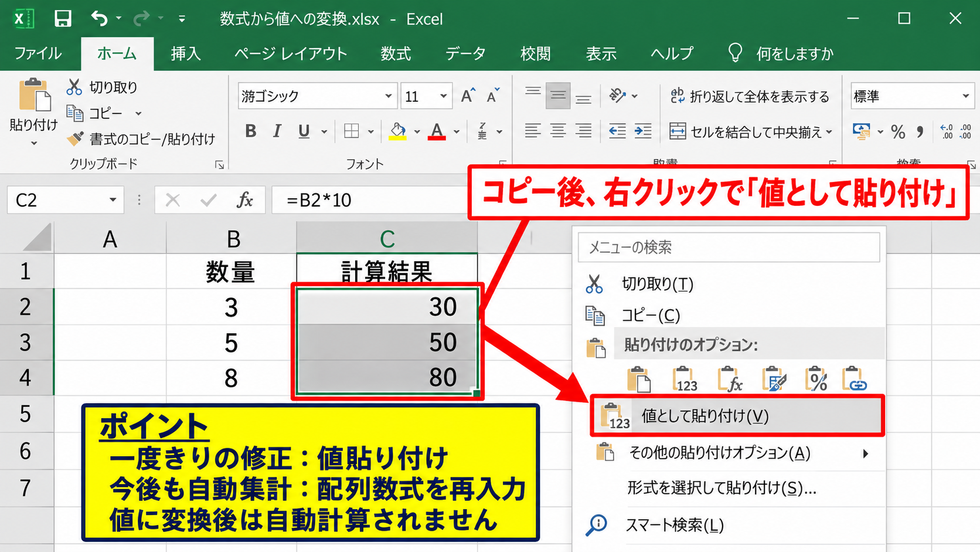The image size is (980, 552).
Task: Click the 貼り付け paste button
Action: (34, 111)
